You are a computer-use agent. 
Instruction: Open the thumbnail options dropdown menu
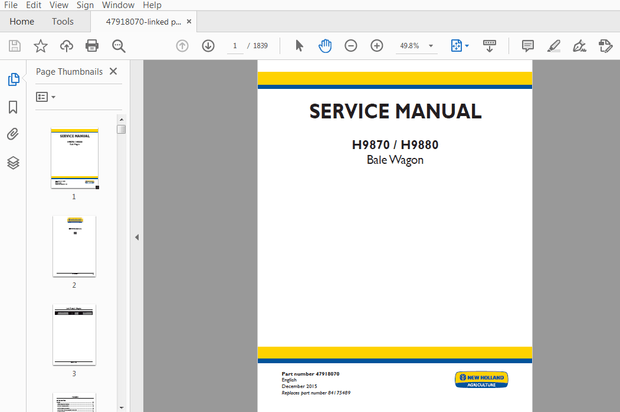pyautogui.click(x=46, y=97)
